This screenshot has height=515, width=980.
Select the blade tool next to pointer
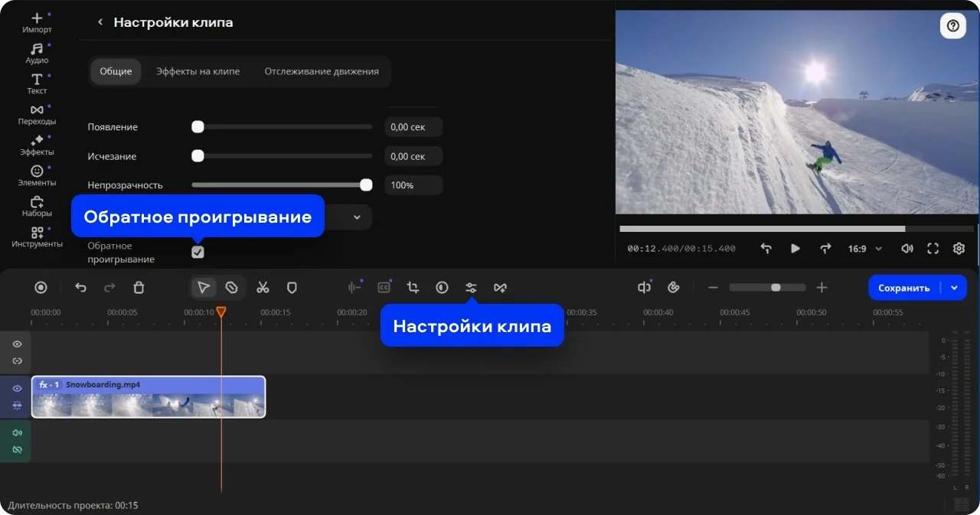point(231,288)
